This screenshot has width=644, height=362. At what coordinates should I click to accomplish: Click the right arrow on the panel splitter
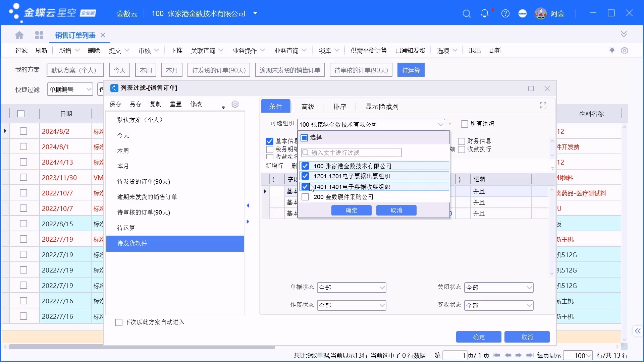pos(248,222)
